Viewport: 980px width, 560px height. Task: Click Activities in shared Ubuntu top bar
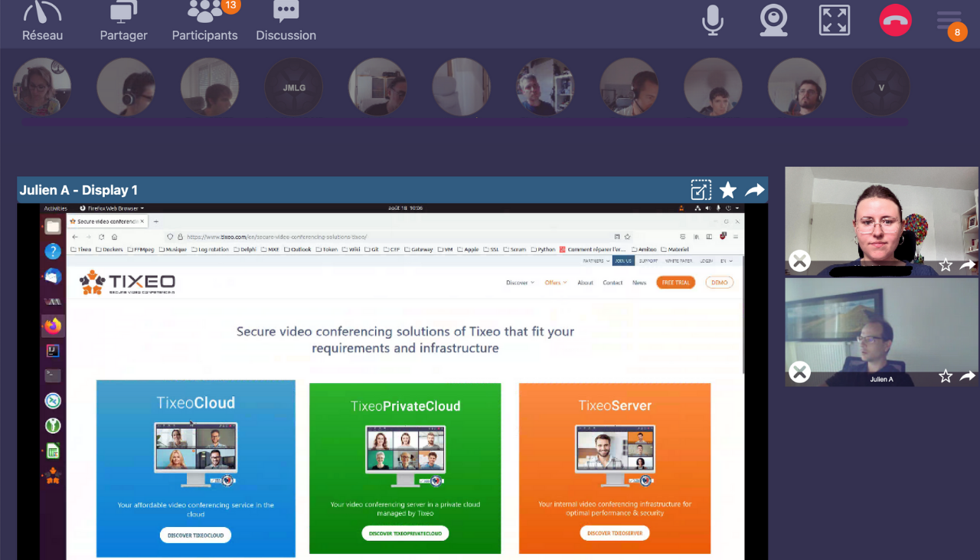[56, 208]
